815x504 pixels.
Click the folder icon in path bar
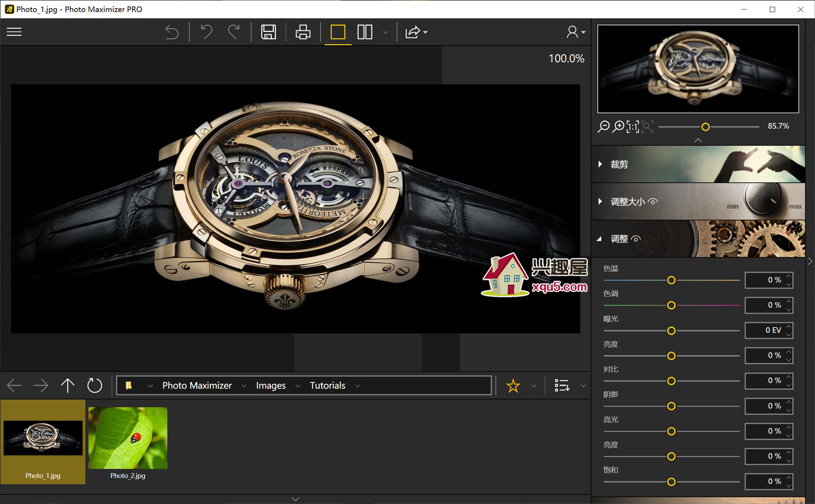(x=129, y=386)
